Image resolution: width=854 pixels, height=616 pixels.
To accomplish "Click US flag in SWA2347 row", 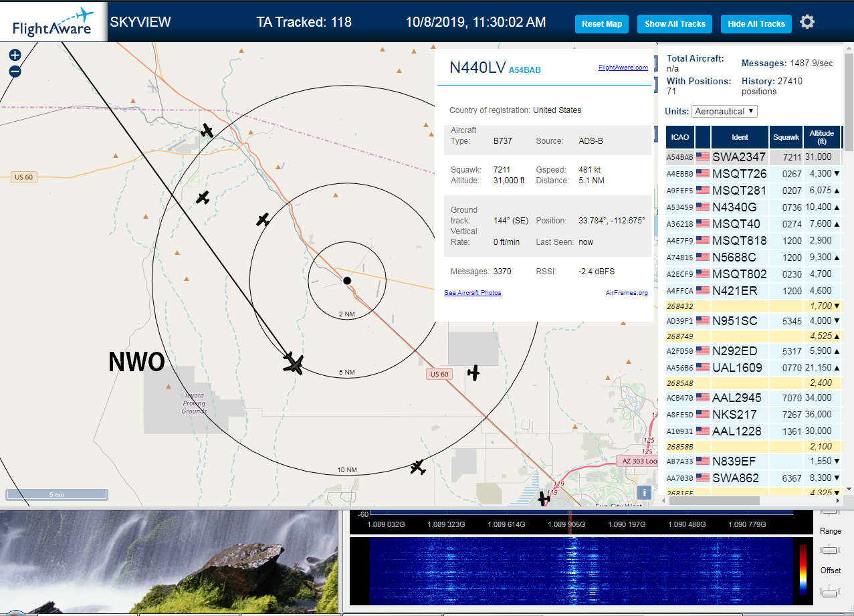I will coord(703,157).
